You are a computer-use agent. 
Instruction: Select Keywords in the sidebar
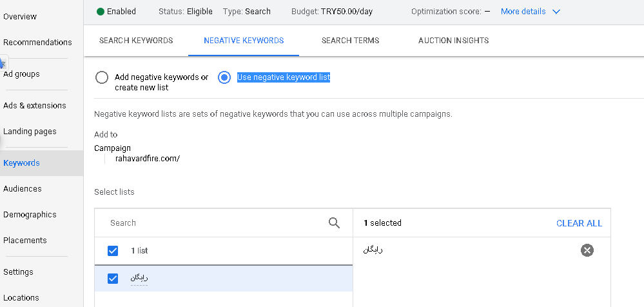click(21, 163)
